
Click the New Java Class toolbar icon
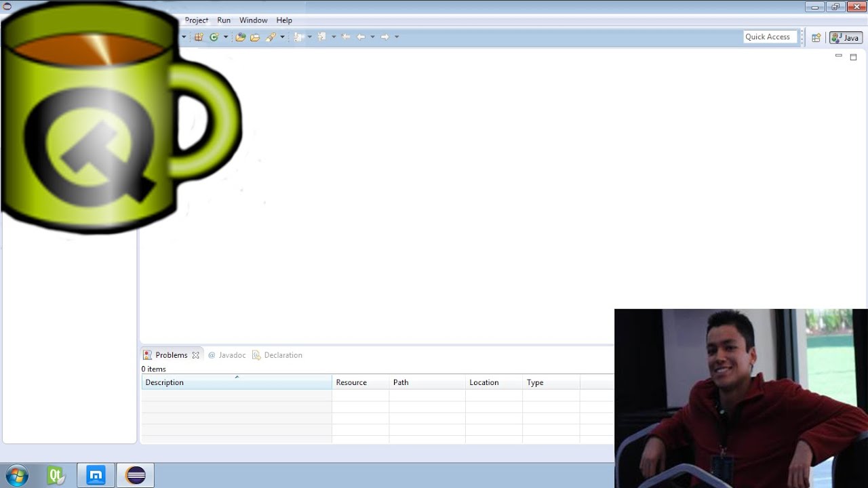[214, 37]
